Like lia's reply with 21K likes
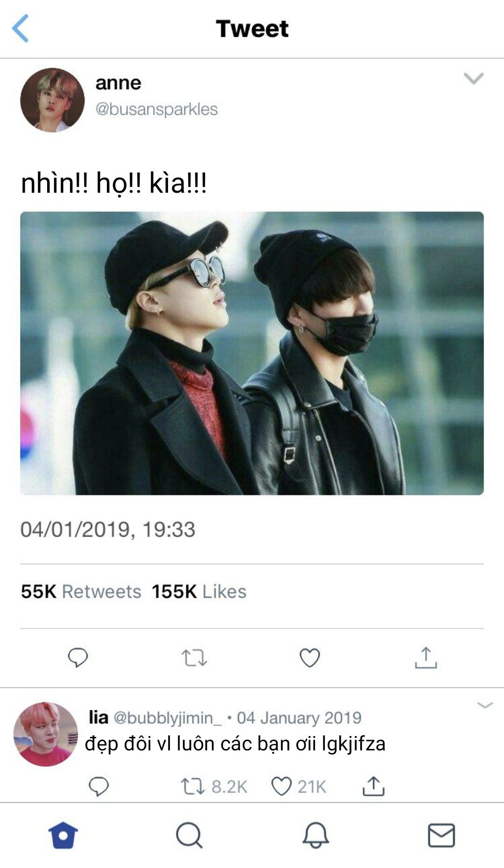504x868 pixels. (282, 786)
